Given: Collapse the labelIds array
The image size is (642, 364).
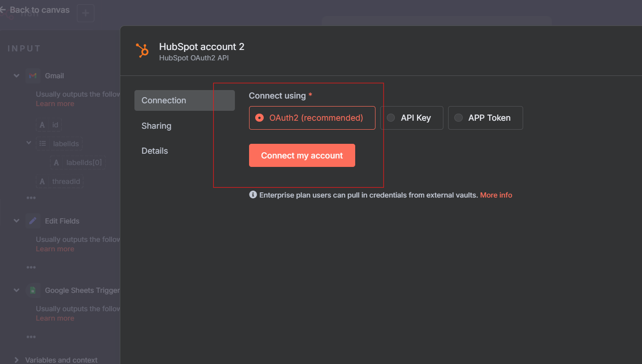Looking at the screenshot, I should point(29,142).
